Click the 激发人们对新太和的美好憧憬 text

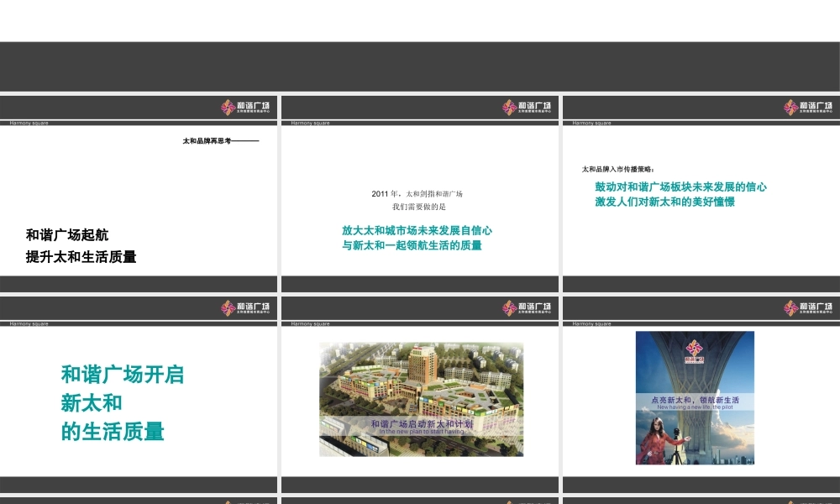click(664, 202)
